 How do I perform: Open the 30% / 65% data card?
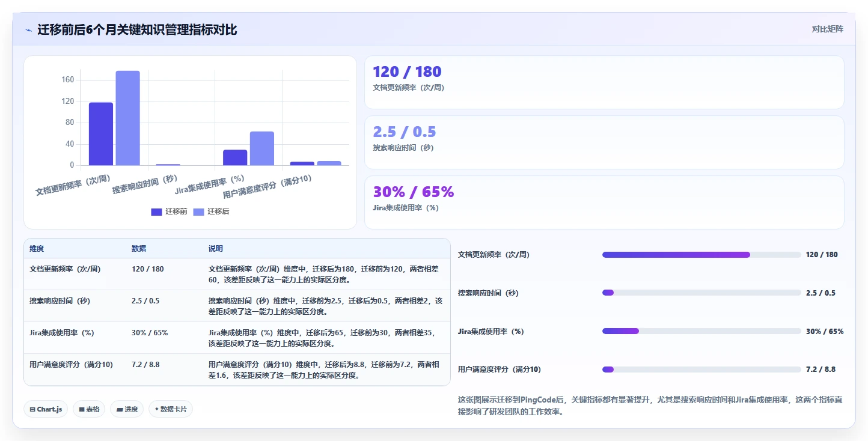click(x=604, y=202)
